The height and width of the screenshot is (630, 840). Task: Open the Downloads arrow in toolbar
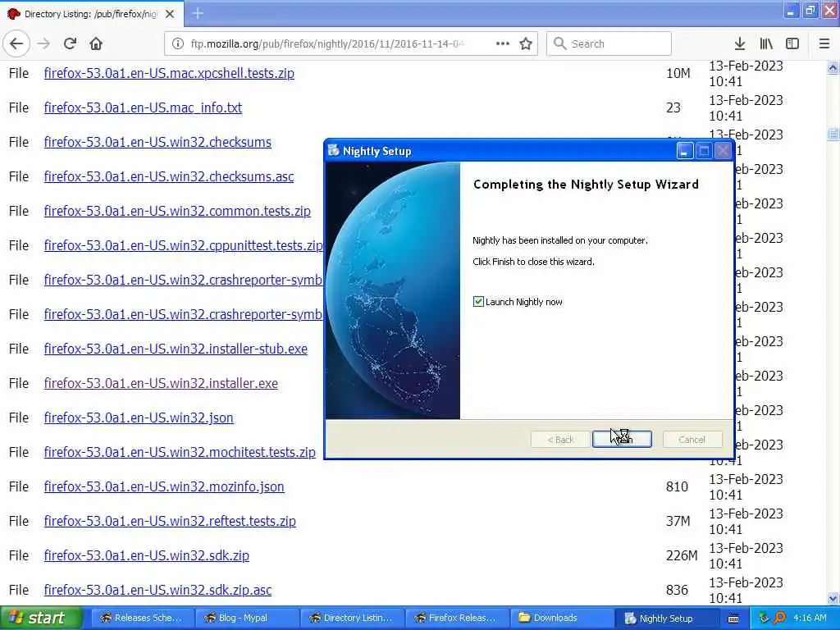click(740, 43)
